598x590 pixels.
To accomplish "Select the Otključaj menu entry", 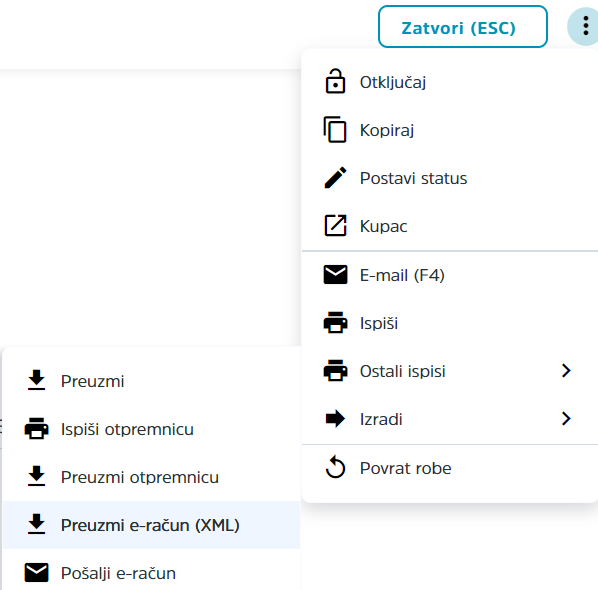I will click(449, 82).
